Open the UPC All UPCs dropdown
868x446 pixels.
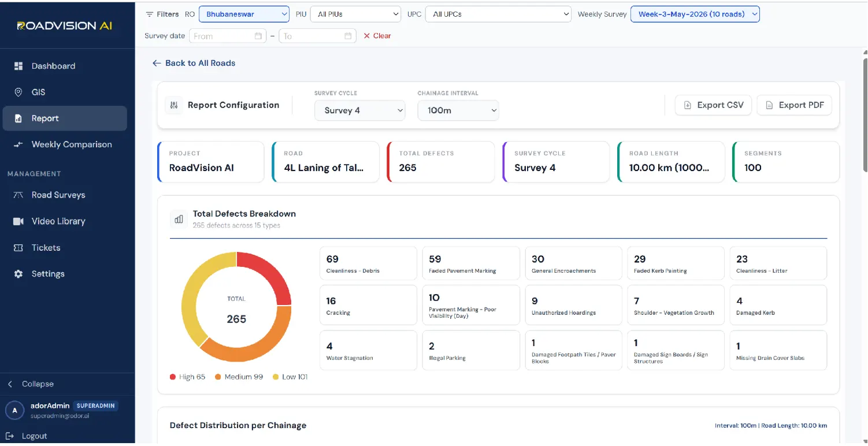(498, 14)
